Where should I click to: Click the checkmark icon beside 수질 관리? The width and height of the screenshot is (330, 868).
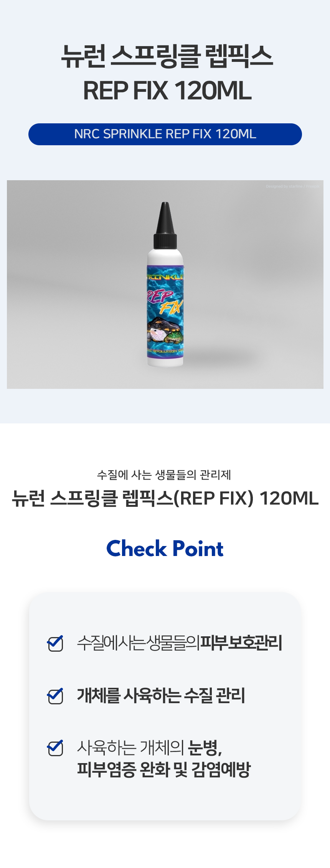click(x=55, y=695)
